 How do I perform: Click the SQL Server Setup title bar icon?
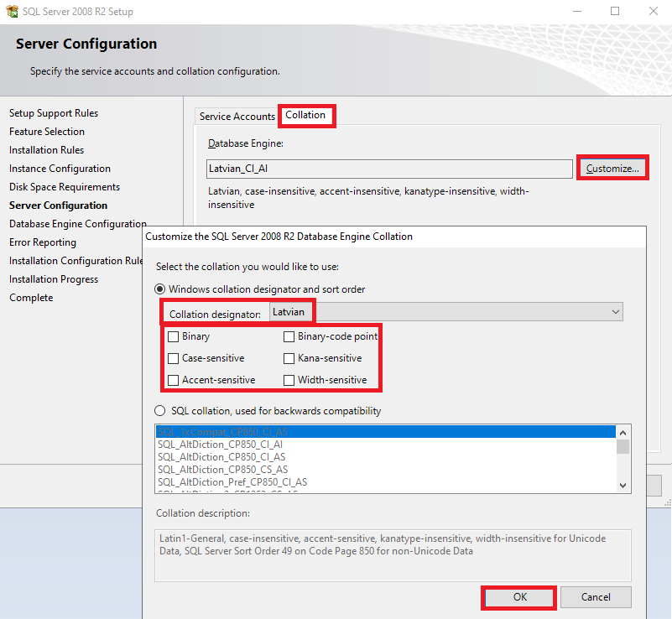[13, 11]
